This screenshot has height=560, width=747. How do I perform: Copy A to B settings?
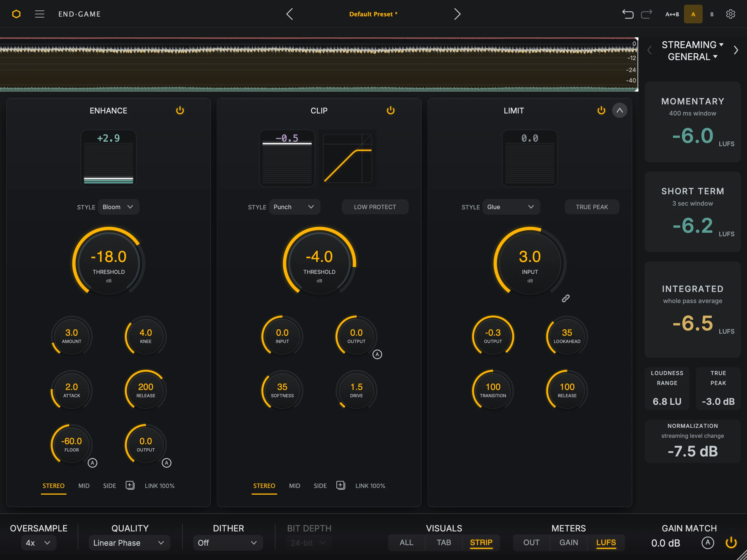[x=672, y=14]
